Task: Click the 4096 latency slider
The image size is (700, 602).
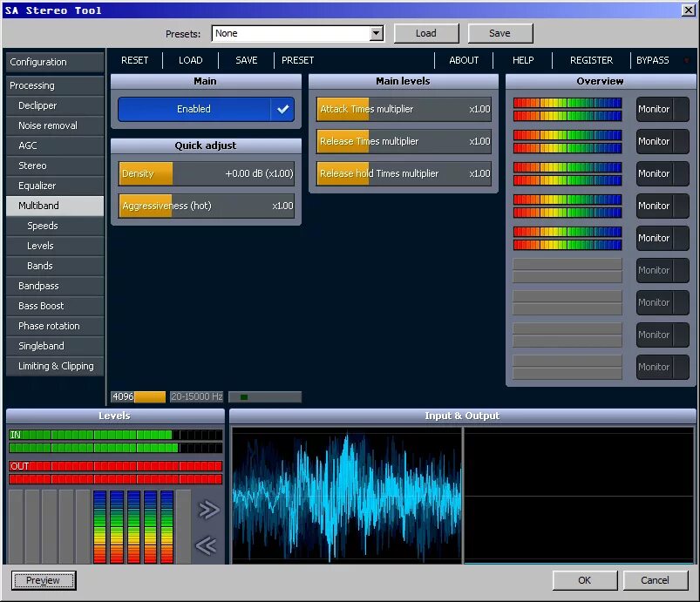Action: click(138, 396)
